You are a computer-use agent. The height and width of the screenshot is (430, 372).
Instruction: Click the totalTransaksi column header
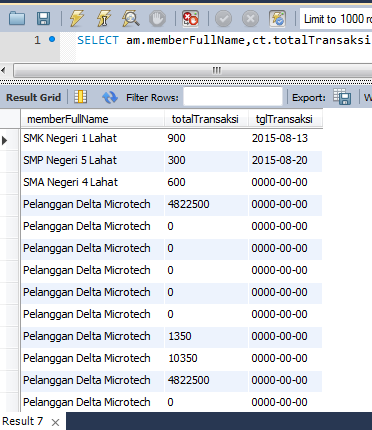point(206,119)
